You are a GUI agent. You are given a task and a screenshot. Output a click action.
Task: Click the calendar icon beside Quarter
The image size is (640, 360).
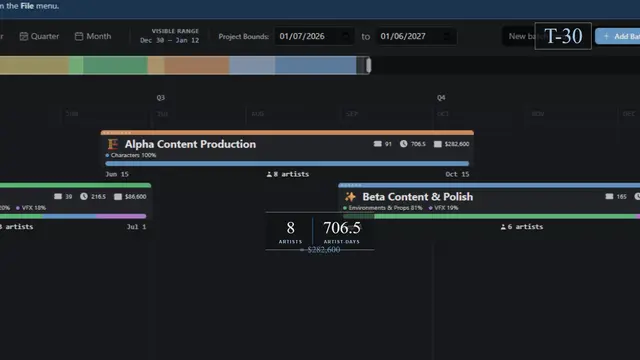coord(24,36)
